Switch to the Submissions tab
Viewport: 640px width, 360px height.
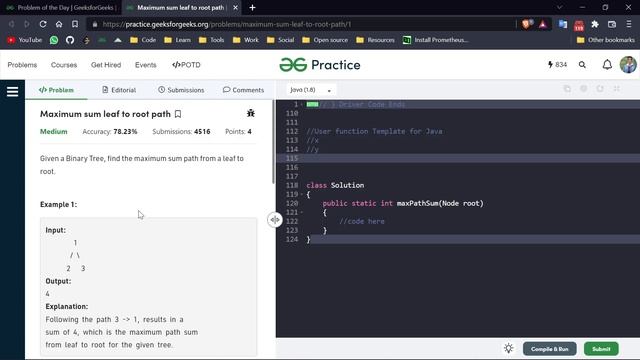(x=181, y=90)
